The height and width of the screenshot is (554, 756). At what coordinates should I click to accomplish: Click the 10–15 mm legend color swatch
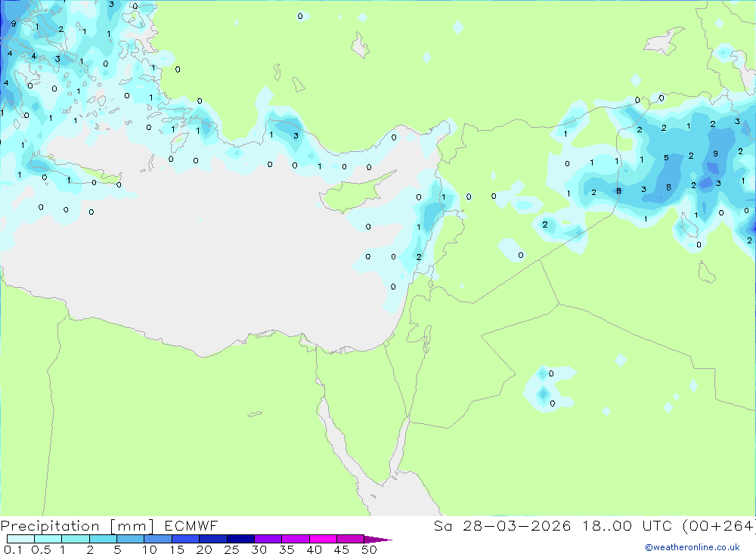click(x=158, y=539)
